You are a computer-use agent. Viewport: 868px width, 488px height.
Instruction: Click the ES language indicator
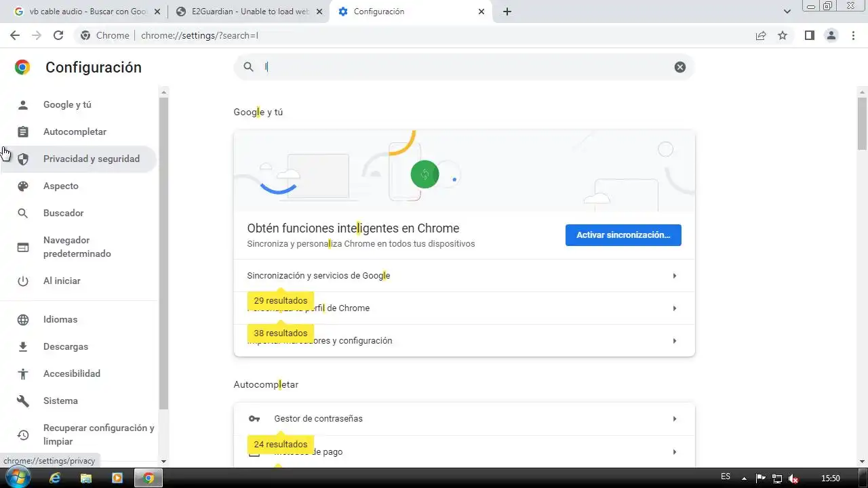[726, 477]
